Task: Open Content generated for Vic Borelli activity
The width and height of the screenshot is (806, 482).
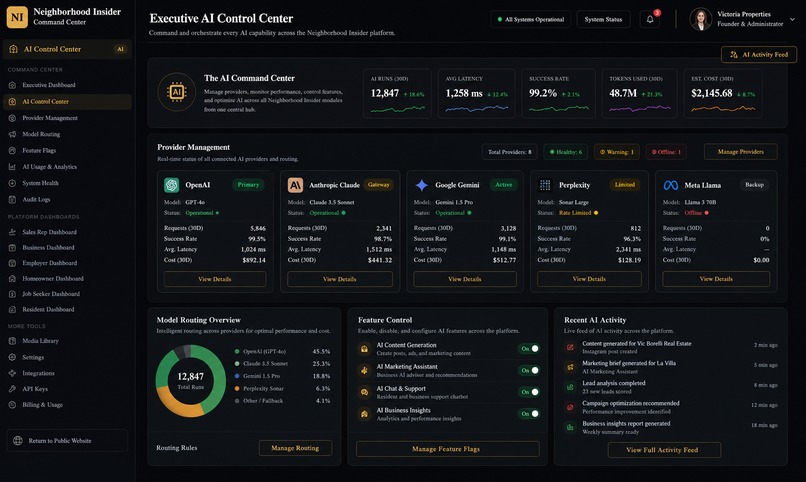Action: tap(671, 347)
